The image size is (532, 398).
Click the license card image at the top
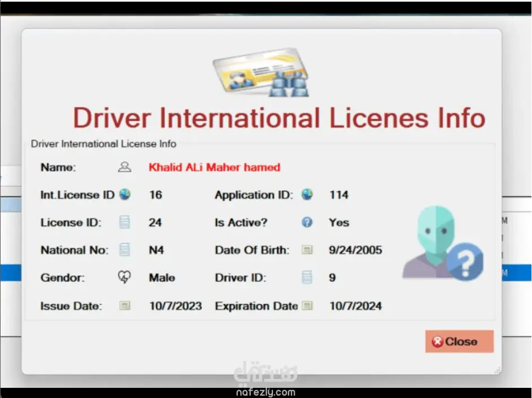click(x=260, y=72)
